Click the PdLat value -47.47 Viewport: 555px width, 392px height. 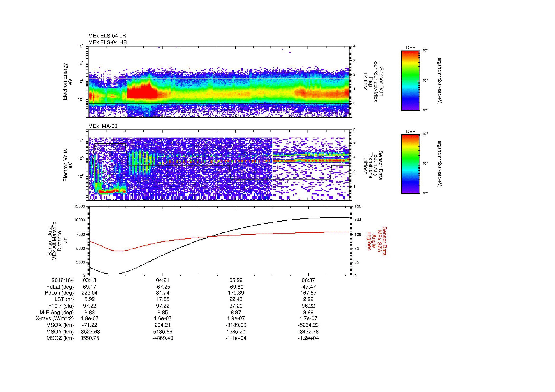308,287
